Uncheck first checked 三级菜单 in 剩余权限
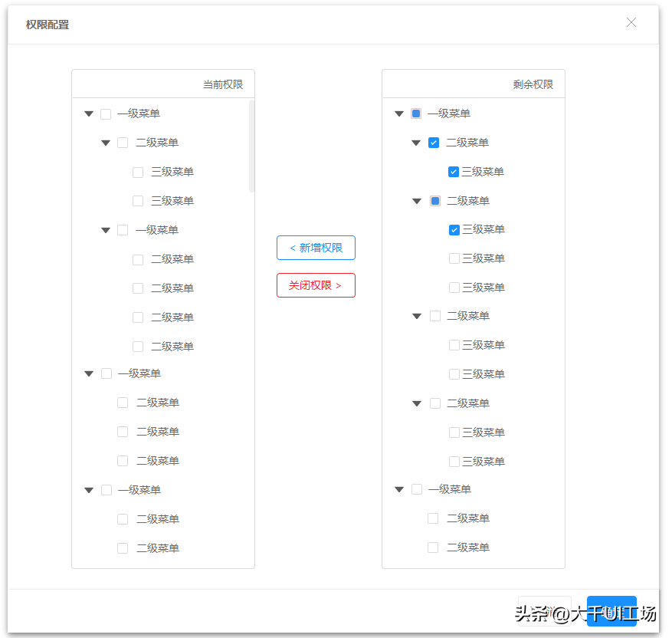Image resolution: width=672 pixels, height=638 pixels. (x=454, y=172)
